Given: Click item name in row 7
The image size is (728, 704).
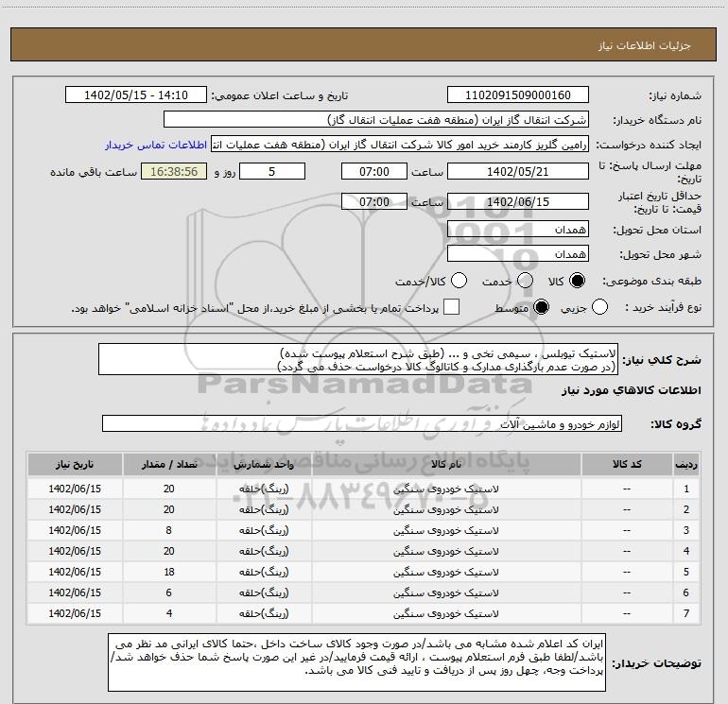Looking at the screenshot, I should pos(446,613).
